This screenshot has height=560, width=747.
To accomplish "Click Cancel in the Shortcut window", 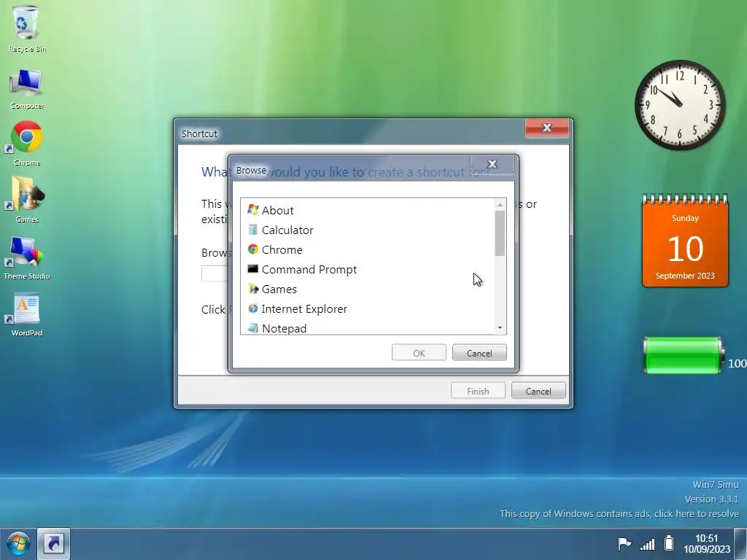I will (x=538, y=391).
